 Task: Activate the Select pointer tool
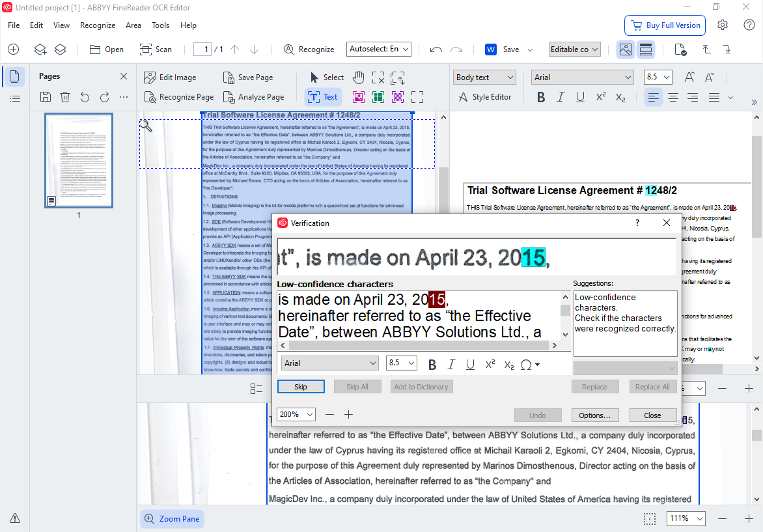(327, 77)
